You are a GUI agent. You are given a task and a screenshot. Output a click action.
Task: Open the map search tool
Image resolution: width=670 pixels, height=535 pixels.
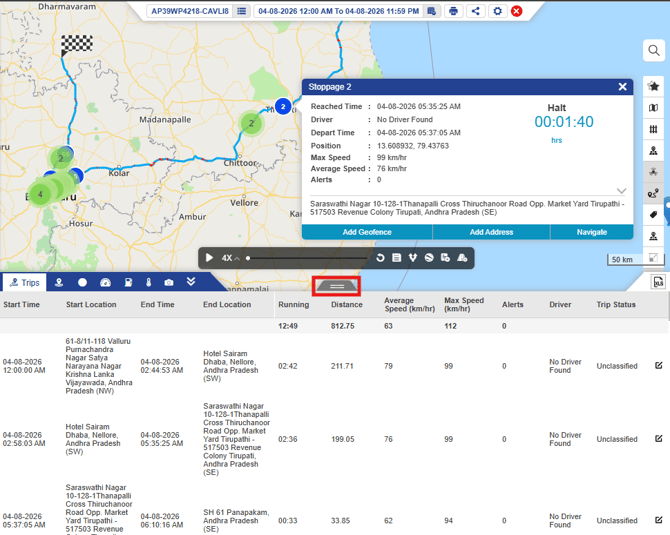(x=653, y=50)
